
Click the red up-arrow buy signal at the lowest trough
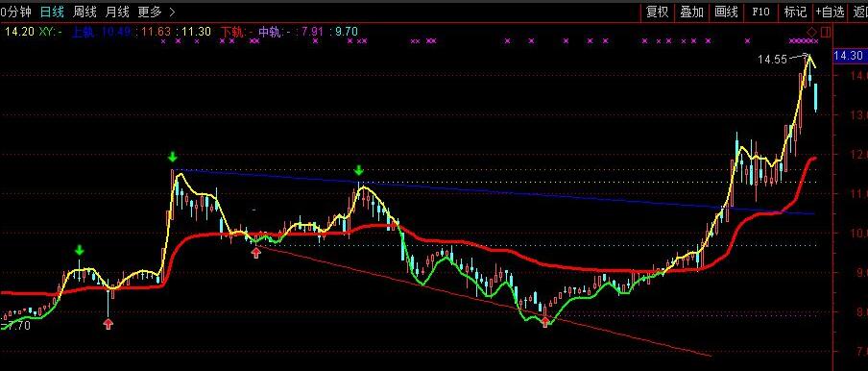coord(545,322)
